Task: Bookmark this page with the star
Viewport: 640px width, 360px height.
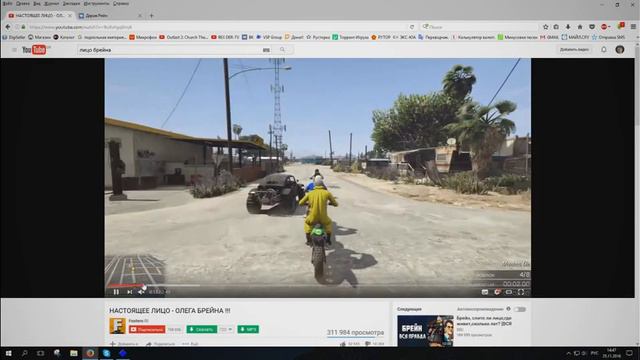Action: [545, 27]
